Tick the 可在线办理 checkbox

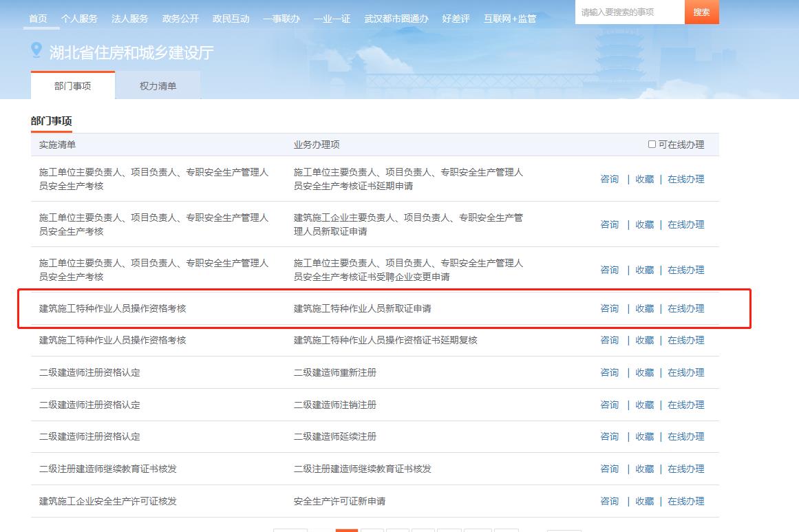[652, 145]
